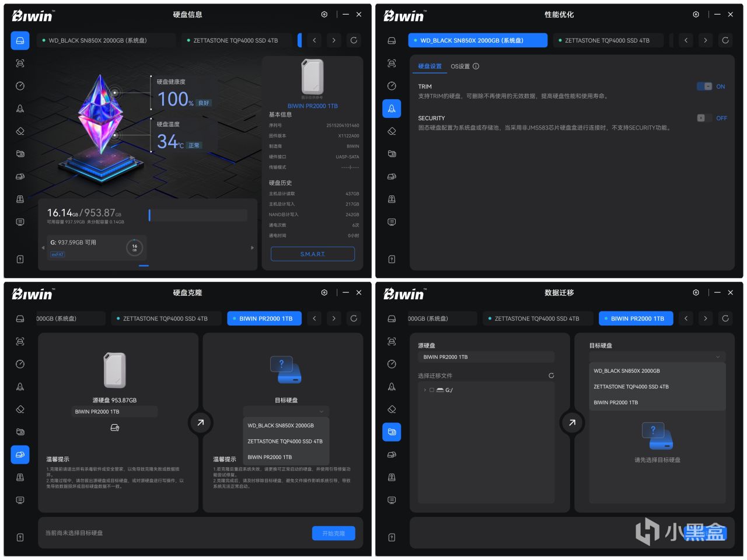Viewport: 747px width, 560px height.
Task: Refresh the disk list in 性能优化 window
Action: click(725, 40)
